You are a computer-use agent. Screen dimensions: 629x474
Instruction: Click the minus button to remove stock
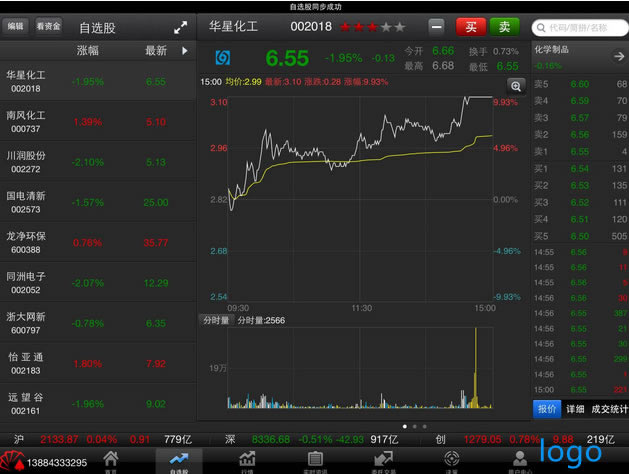[437, 27]
